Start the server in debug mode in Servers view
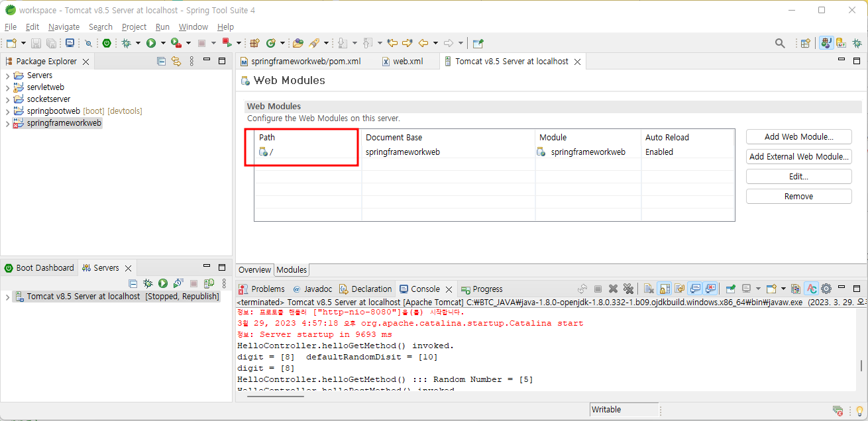 click(x=148, y=283)
